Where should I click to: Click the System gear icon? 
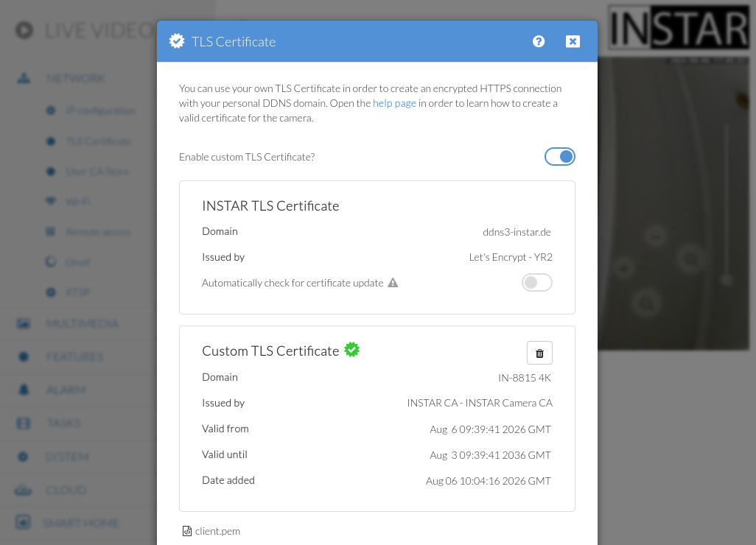coord(23,457)
